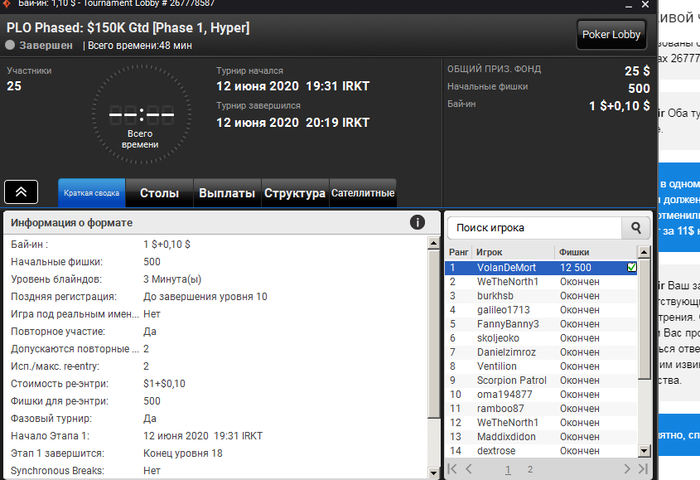The height and width of the screenshot is (480, 700).
Task: Select player ramboo87 in the list
Action: pyautogui.click(x=541, y=409)
